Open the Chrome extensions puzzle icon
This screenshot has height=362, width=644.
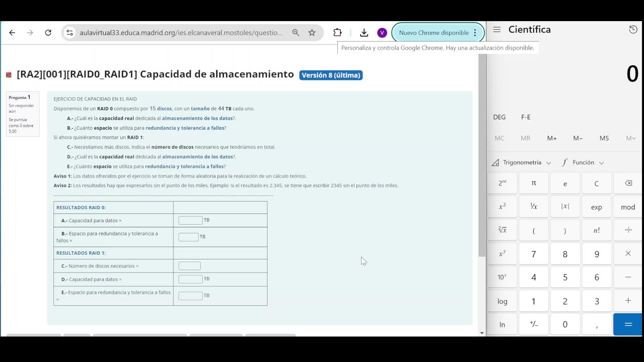click(x=337, y=33)
